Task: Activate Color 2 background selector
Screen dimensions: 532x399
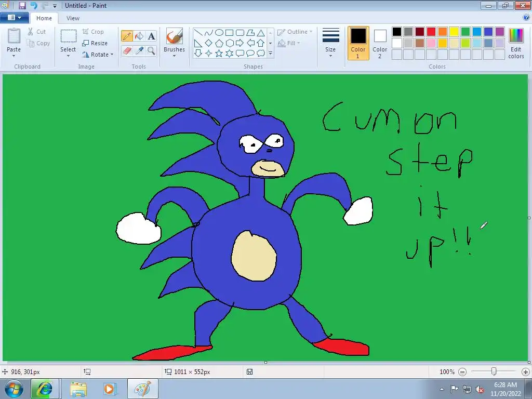Action: point(380,43)
